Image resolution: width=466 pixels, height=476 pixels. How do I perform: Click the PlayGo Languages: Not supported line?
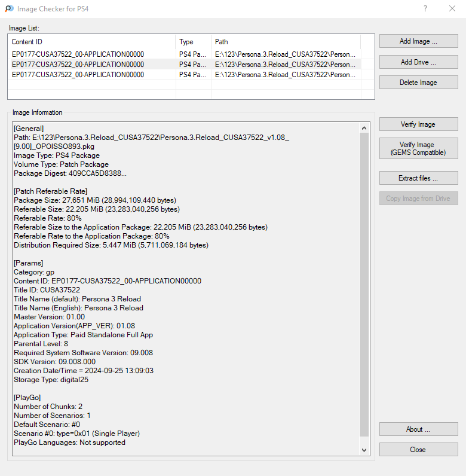(69, 443)
